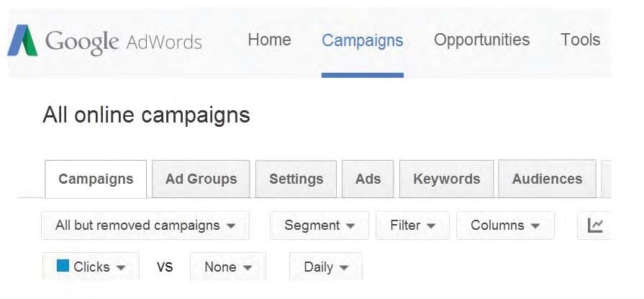Click the blue Clicks color square

[63, 266]
